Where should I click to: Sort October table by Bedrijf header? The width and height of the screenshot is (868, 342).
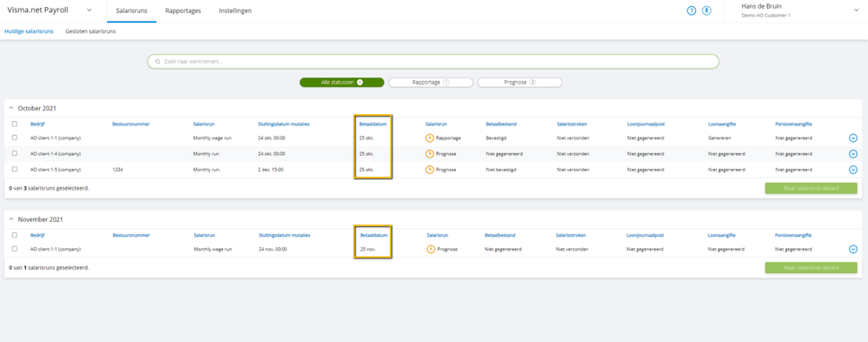pyautogui.click(x=37, y=124)
